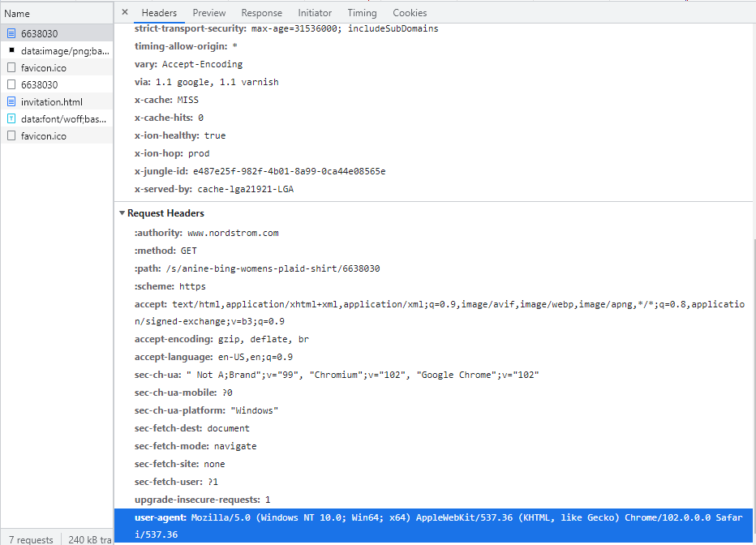Click the user-agent header row
Image resolution: width=756 pixels, height=545 pixels.
(x=433, y=526)
